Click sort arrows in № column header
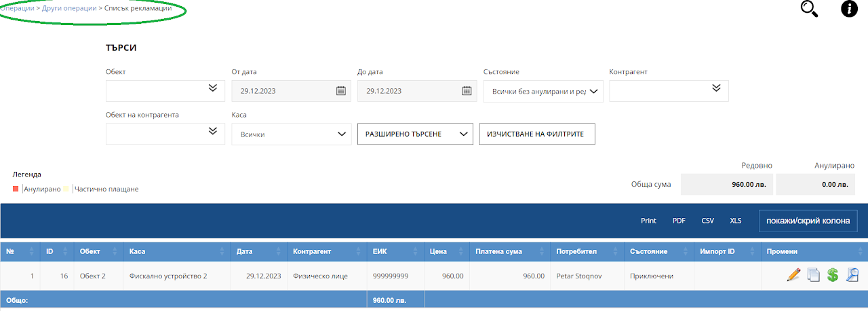This screenshot has height=311, width=868. (33, 251)
